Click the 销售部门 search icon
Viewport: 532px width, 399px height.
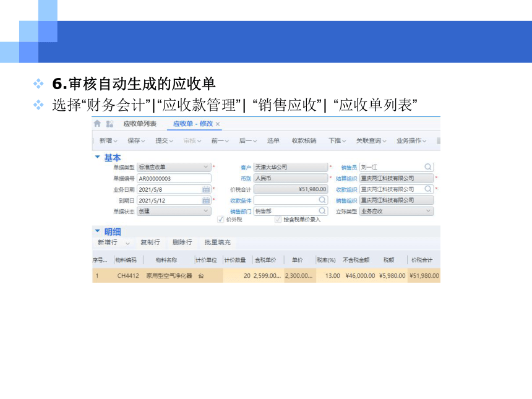click(x=322, y=211)
